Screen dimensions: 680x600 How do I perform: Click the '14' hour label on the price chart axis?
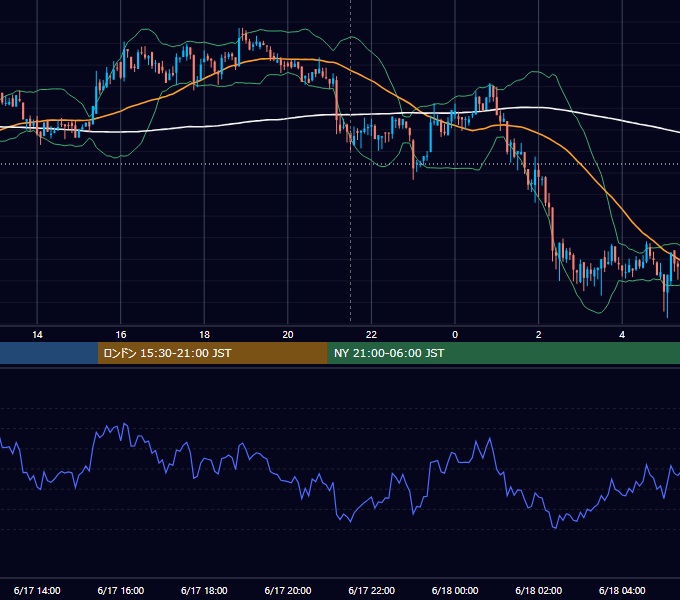click(x=37, y=335)
